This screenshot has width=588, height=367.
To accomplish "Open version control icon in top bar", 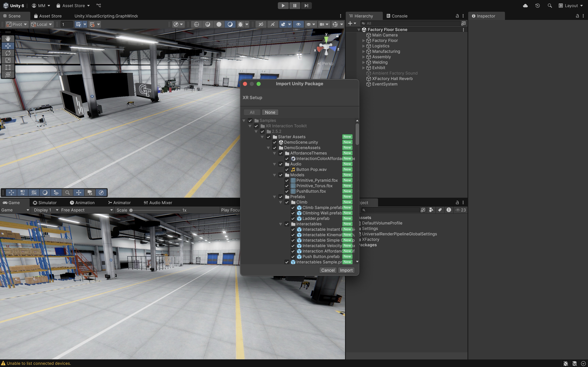I will click(x=99, y=6).
